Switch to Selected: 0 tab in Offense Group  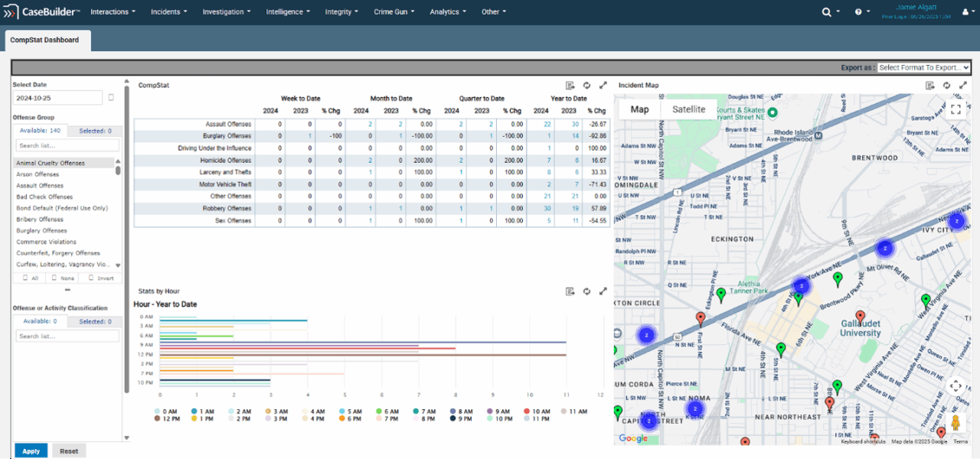tap(95, 131)
